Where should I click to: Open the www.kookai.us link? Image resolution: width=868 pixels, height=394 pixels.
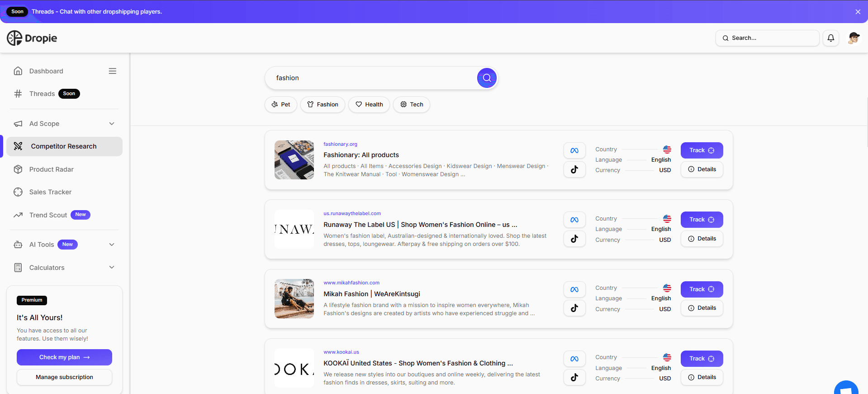pos(341,352)
